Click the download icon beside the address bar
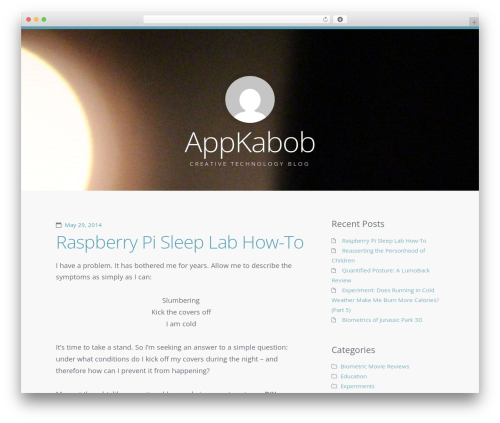This screenshot has width=500, height=423. point(340,19)
